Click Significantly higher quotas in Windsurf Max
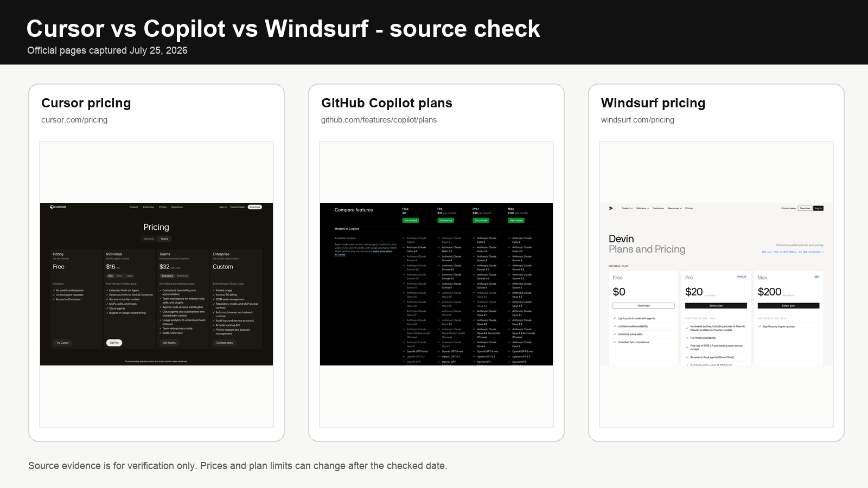Screen dimensions: 868x488 pos(778,326)
